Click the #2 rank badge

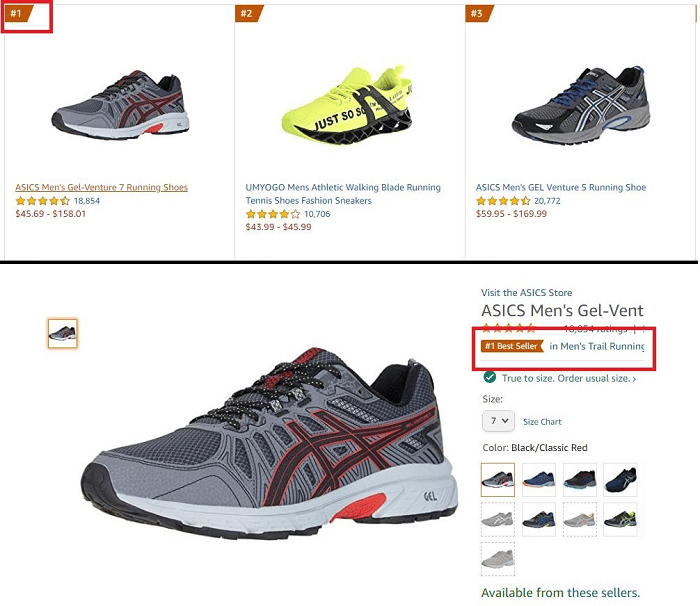point(249,13)
